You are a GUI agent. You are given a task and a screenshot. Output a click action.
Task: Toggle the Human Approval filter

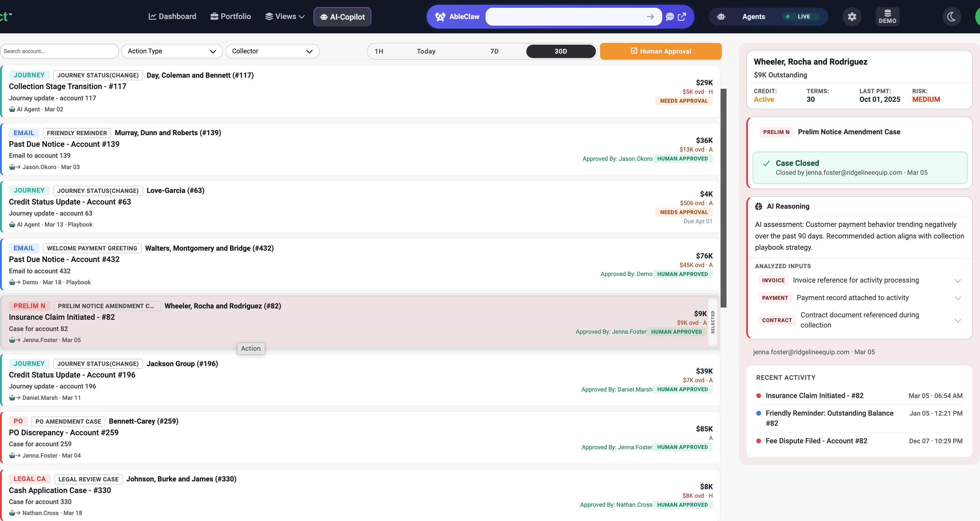point(660,51)
